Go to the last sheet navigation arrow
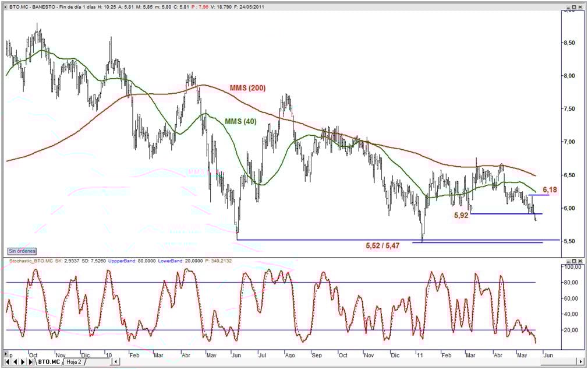This screenshot has height=369, width=588. point(31,361)
